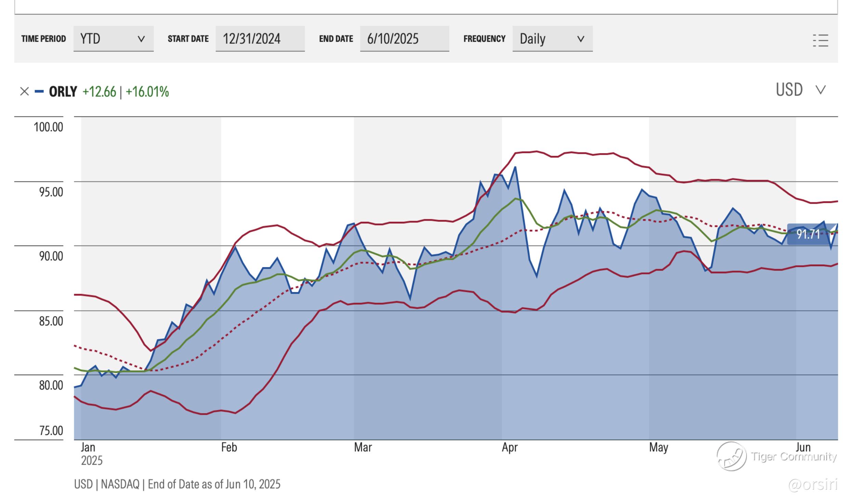Click the +12.66 price change value

pyautogui.click(x=99, y=92)
